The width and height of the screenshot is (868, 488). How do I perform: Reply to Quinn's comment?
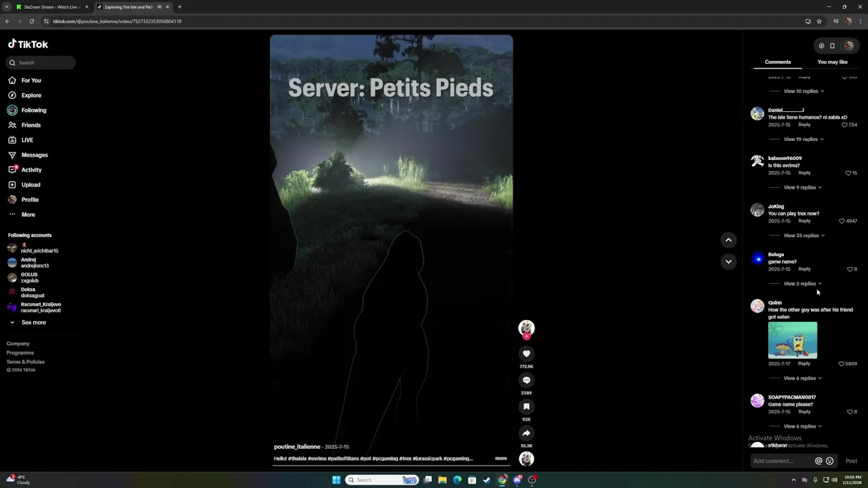pos(804,364)
